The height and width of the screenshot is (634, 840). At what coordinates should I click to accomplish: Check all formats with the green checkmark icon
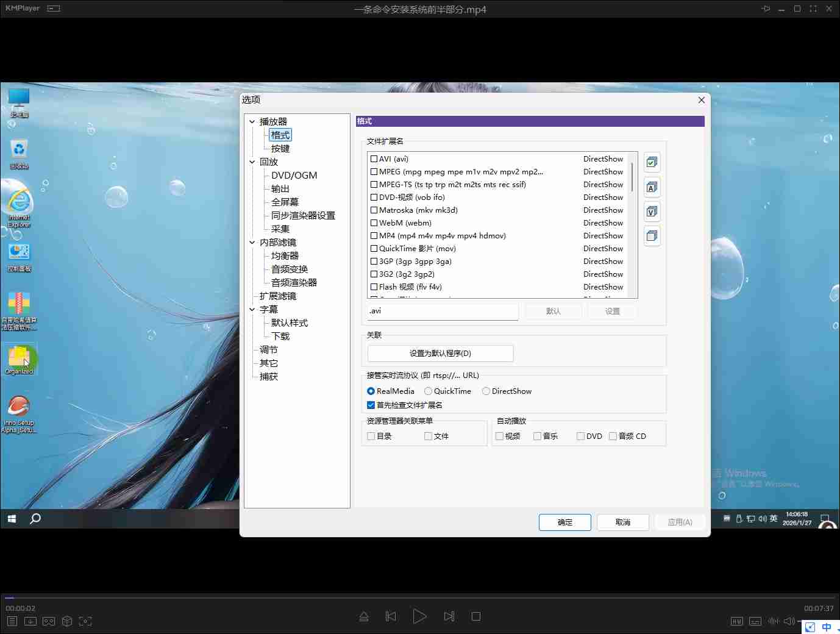click(652, 162)
